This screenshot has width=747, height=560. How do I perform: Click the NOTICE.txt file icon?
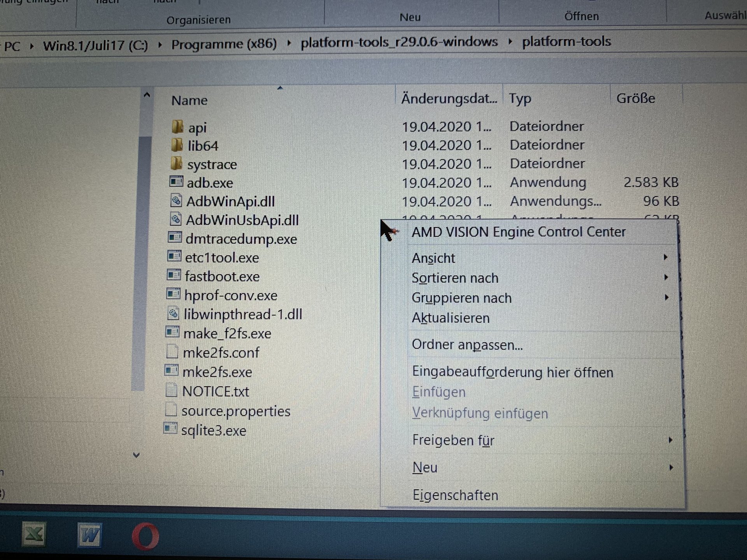(171, 390)
